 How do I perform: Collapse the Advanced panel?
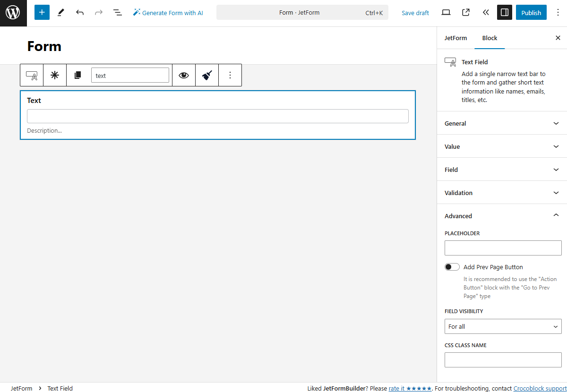coord(502,216)
